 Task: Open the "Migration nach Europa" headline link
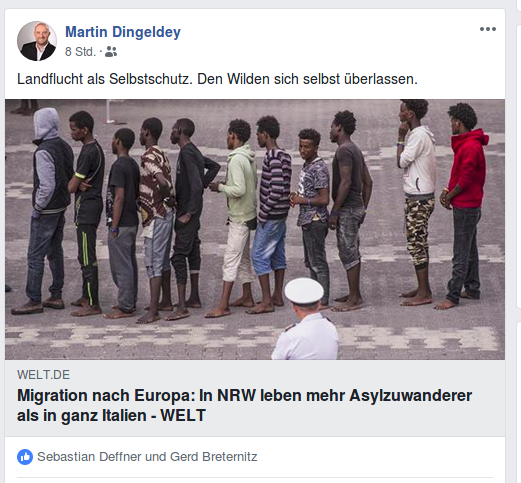point(244,405)
